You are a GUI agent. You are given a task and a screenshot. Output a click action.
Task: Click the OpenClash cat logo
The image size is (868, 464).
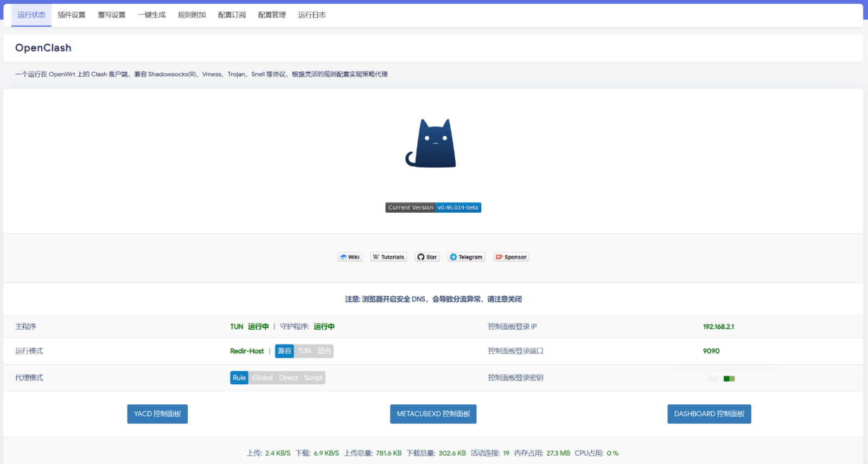(431, 143)
